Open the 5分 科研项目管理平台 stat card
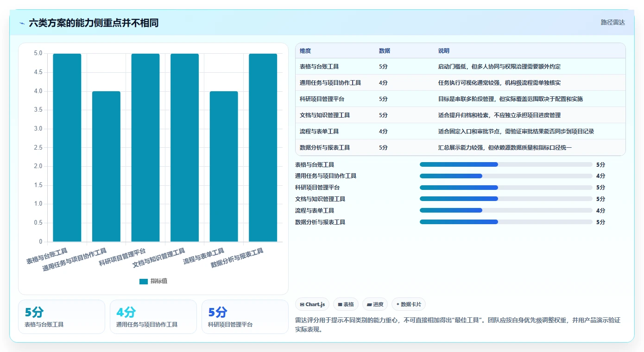 (245, 317)
